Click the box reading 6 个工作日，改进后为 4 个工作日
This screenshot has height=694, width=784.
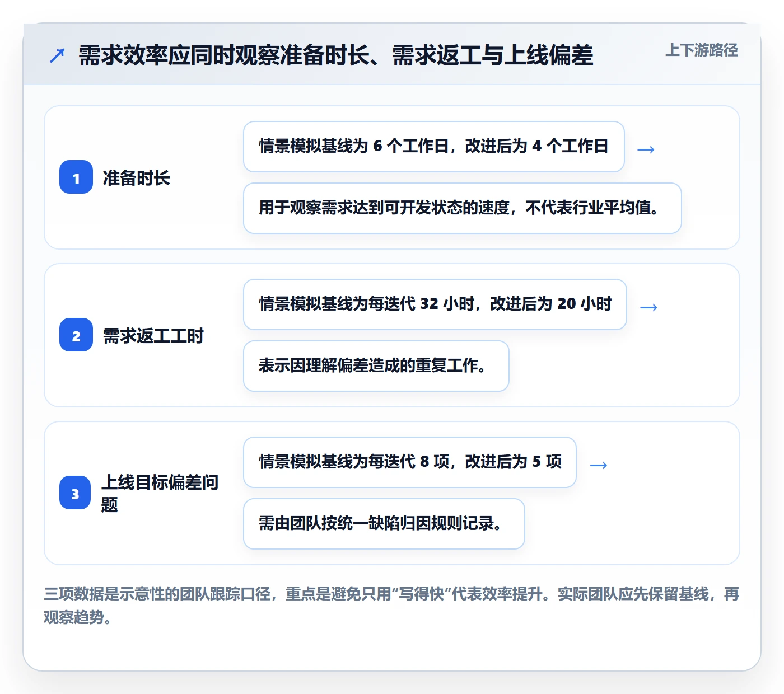[x=434, y=147]
